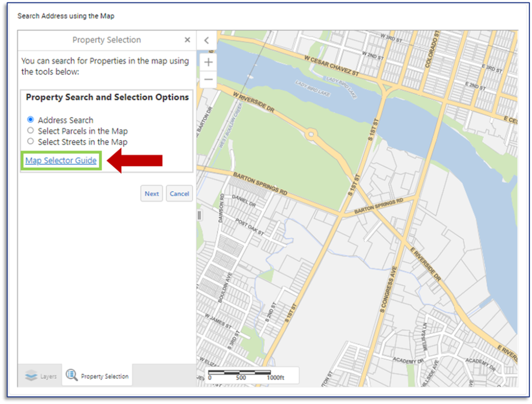This screenshot has height=404, width=532.
Task: Click the Barton Springs Rd label left of park
Action: (x=260, y=184)
